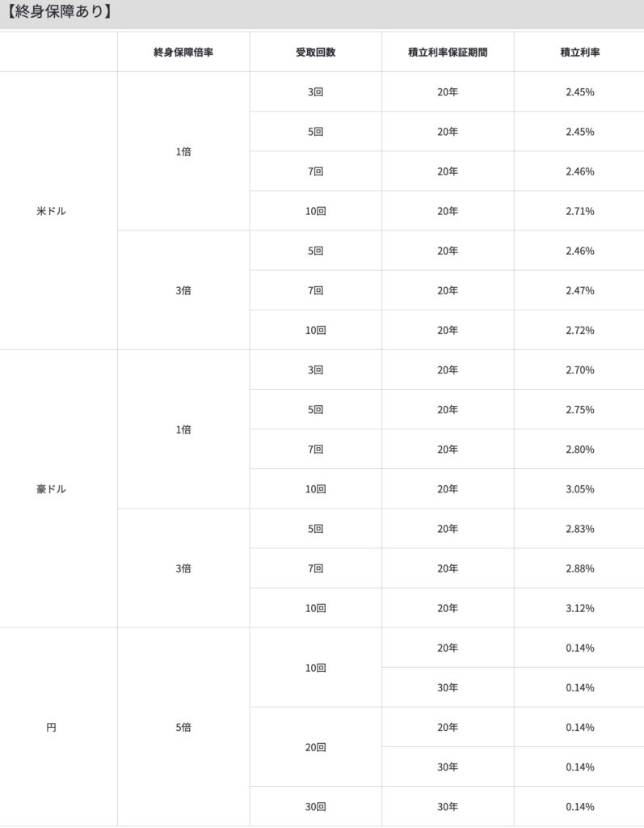Click the 2.70% rate cell
Screen dimensions: 644x828
580,370
